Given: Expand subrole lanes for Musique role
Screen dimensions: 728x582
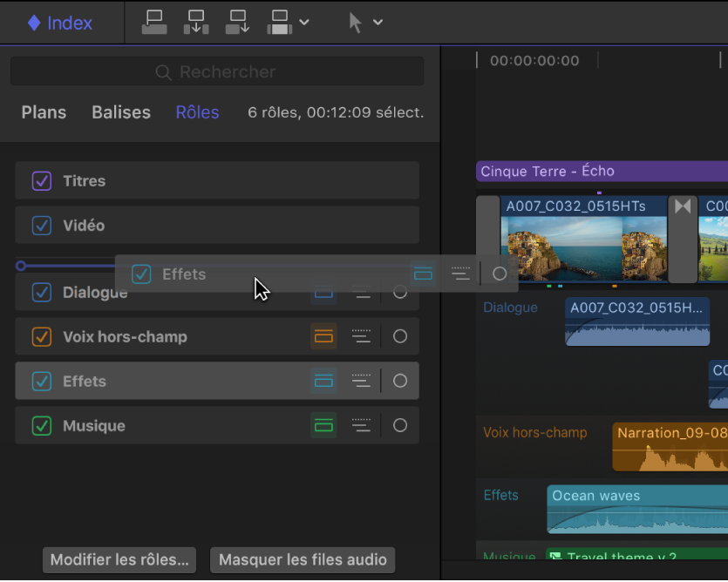Looking at the screenshot, I should click(x=361, y=425).
